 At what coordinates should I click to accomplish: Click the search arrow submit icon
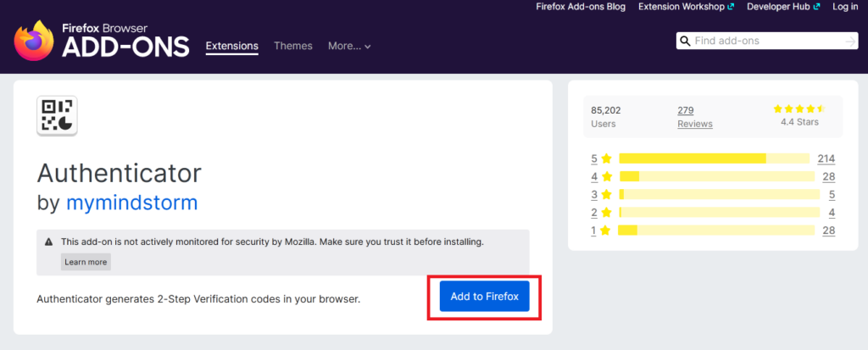pyautogui.click(x=850, y=42)
